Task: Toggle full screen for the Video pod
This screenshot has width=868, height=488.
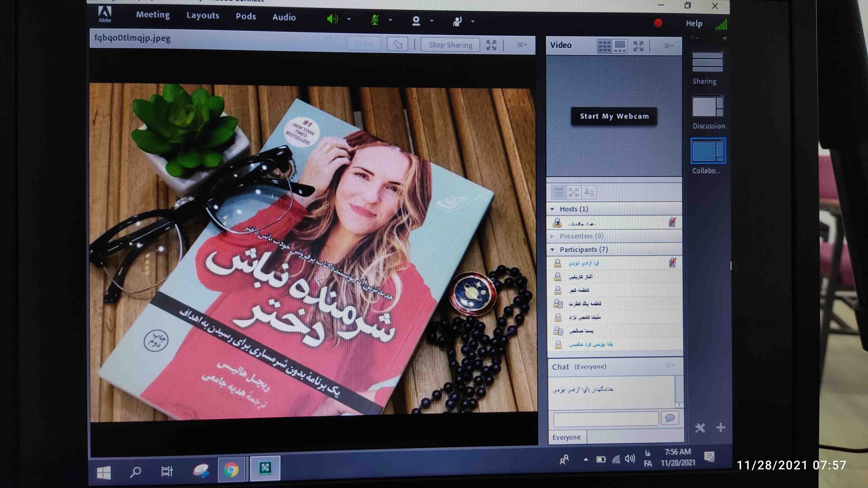Action: click(x=638, y=46)
